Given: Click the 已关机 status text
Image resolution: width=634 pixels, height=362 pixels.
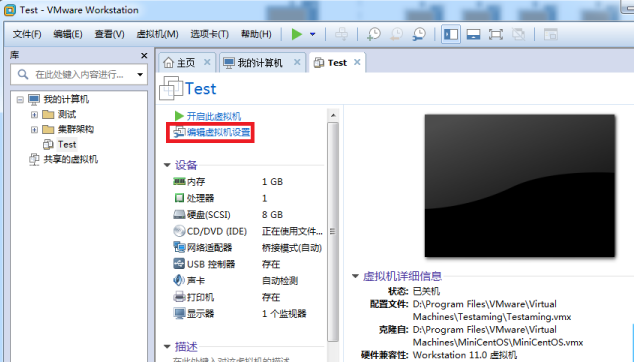Looking at the screenshot, I should tap(426, 291).
